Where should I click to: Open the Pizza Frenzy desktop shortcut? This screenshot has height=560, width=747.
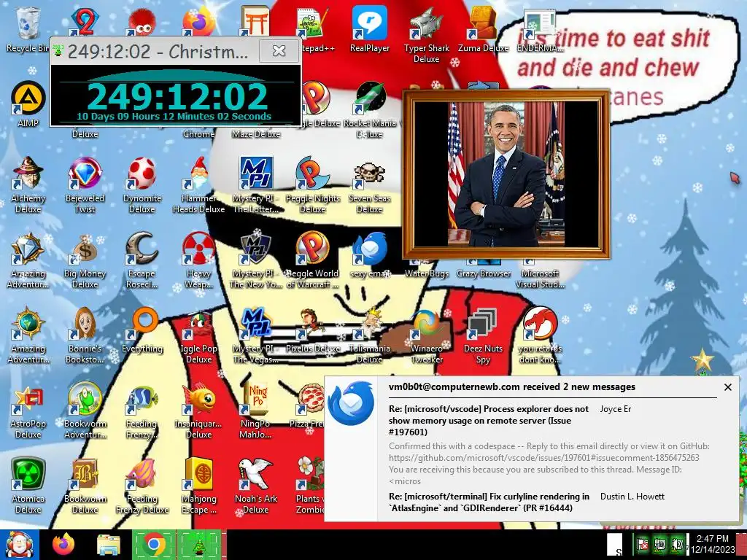click(x=308, y=405)
